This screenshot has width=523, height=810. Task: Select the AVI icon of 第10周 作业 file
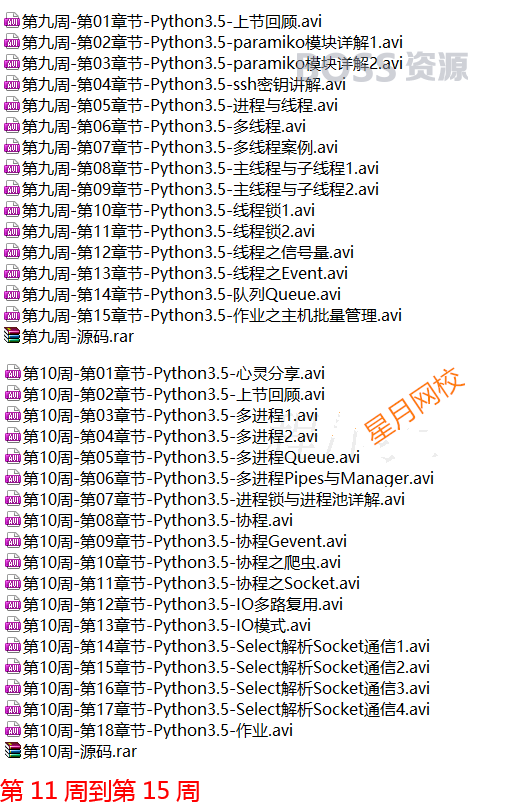tap(13, 730)
